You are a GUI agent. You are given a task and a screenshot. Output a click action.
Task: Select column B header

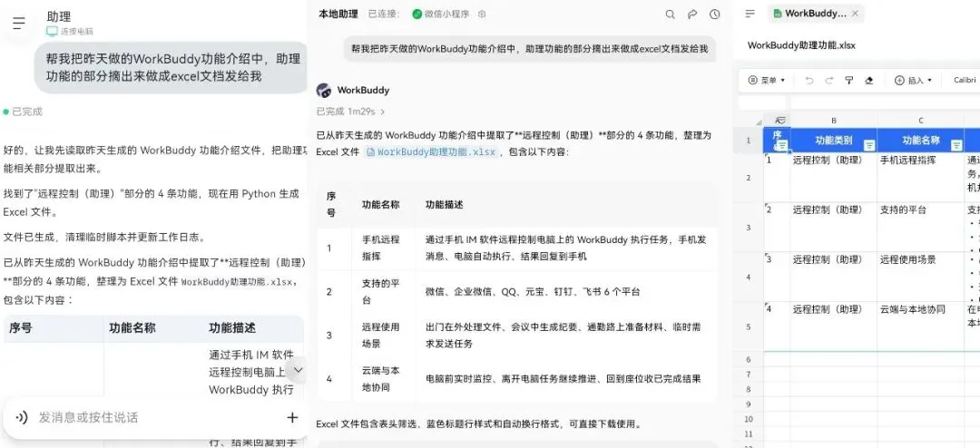(834, 121)
